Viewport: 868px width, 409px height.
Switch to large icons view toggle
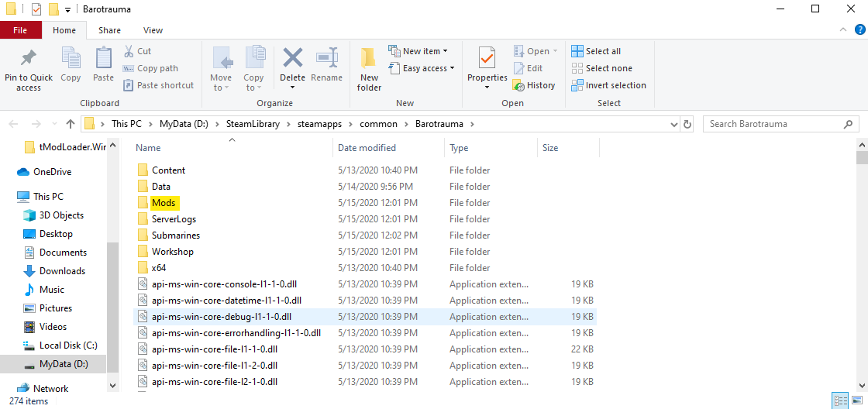pos(856,400)
